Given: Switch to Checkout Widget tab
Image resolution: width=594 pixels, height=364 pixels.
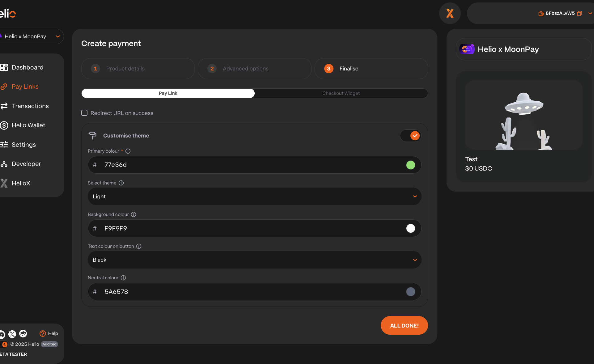Looking at the screenshot, I should (341, 93).
